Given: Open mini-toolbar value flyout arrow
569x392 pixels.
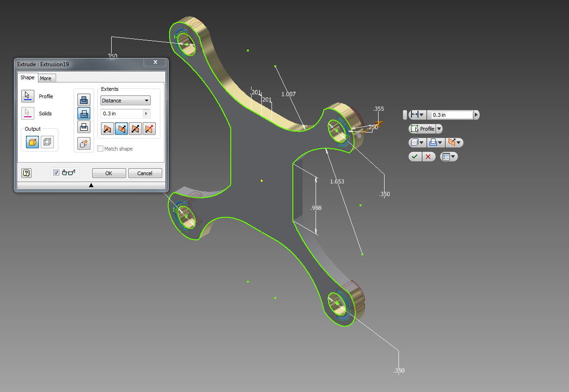Looking at the screenshot, I should 476,115.
